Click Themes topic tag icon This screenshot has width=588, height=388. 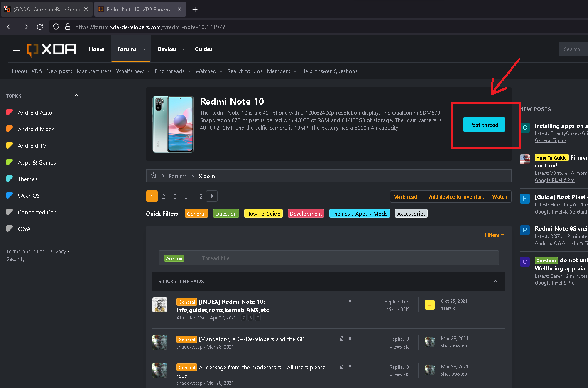10,179
